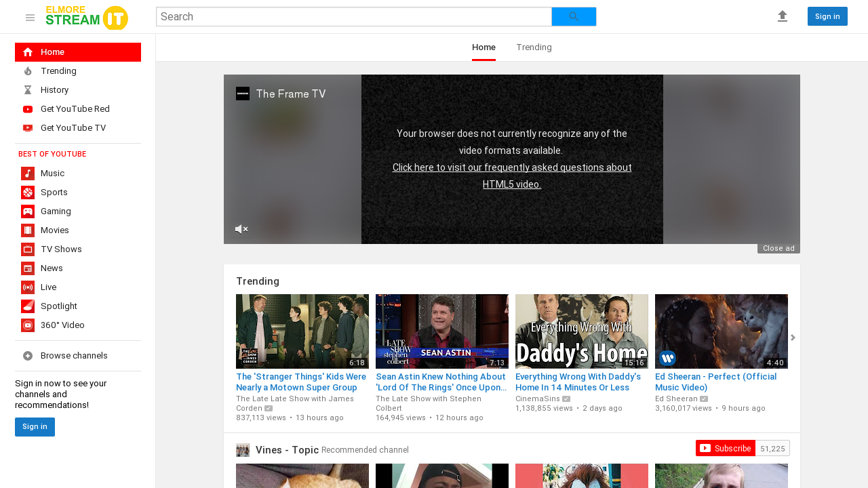Click the 360° Video icon
868x488 pixels.
click(28, 325)
